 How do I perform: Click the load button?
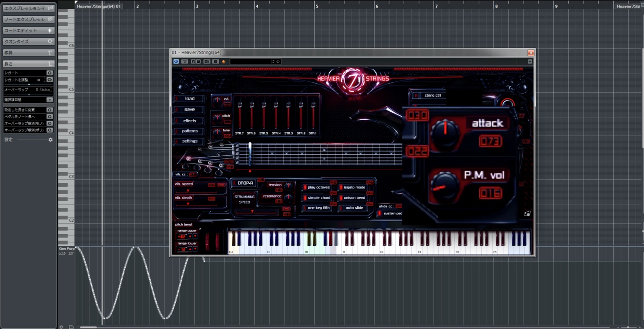click(189, 99)
